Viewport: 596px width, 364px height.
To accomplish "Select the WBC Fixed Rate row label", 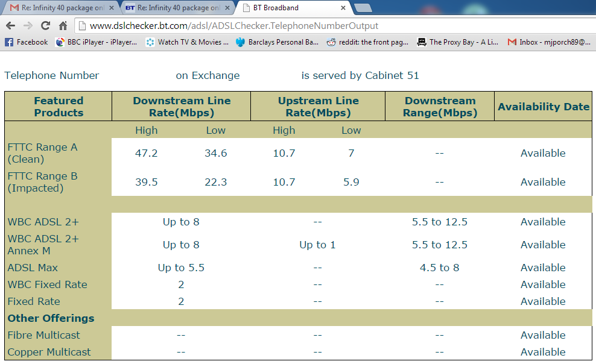I will pos(48,284).
